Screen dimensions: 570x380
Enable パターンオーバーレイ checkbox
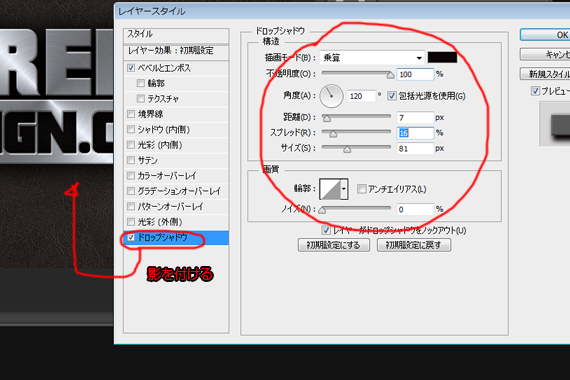click(131, 207)
